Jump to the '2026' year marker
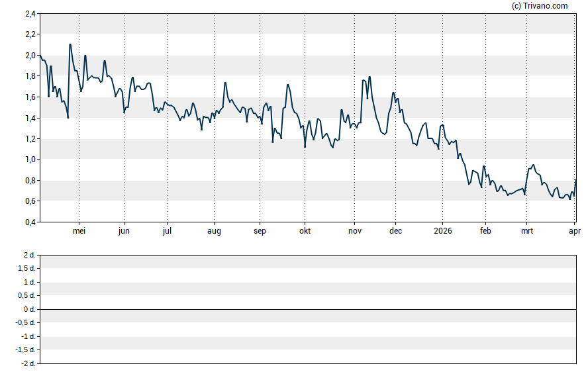 [442, 231]
